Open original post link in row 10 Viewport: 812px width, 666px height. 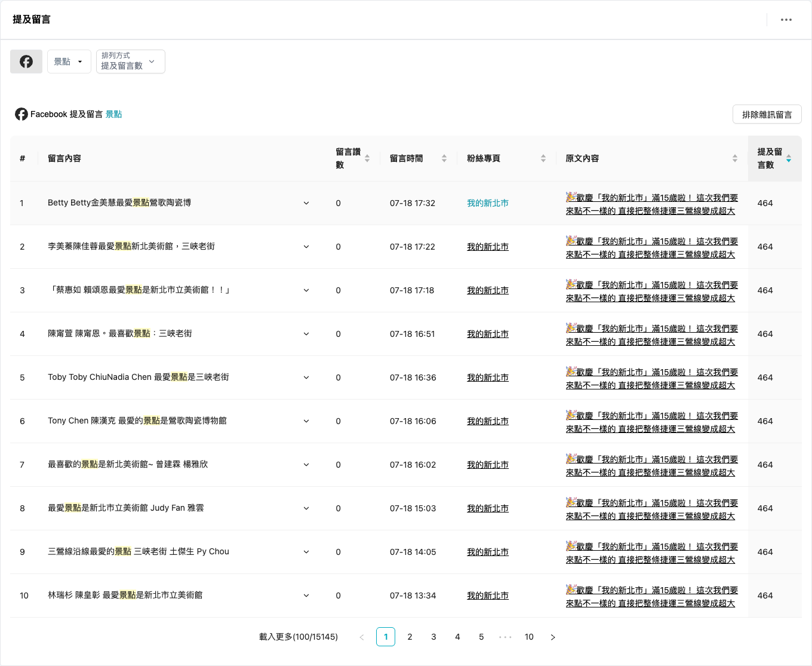[652, 596]
